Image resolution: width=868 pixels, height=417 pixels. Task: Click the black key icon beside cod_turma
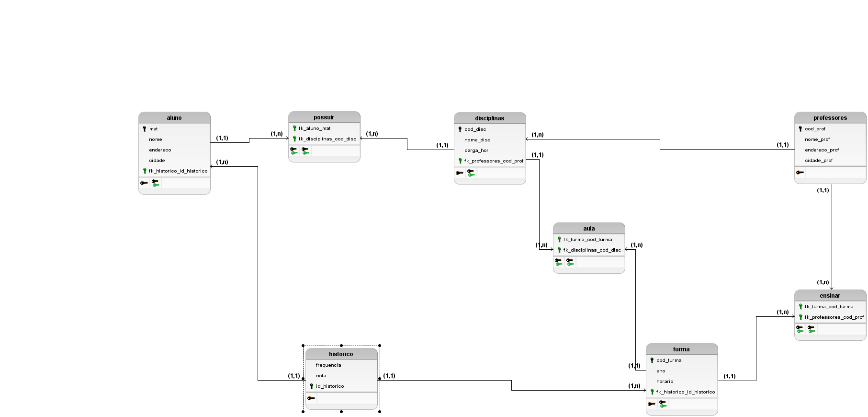[652, 360]
